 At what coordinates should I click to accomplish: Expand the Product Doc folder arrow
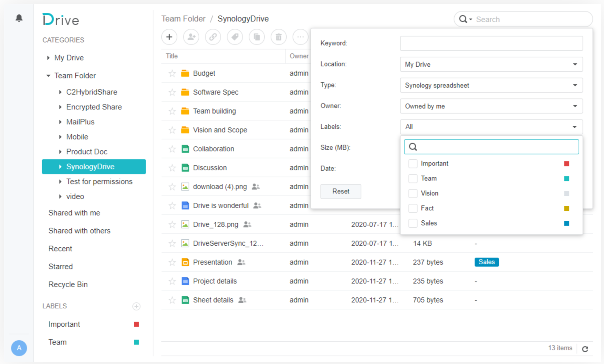(60, 152)
